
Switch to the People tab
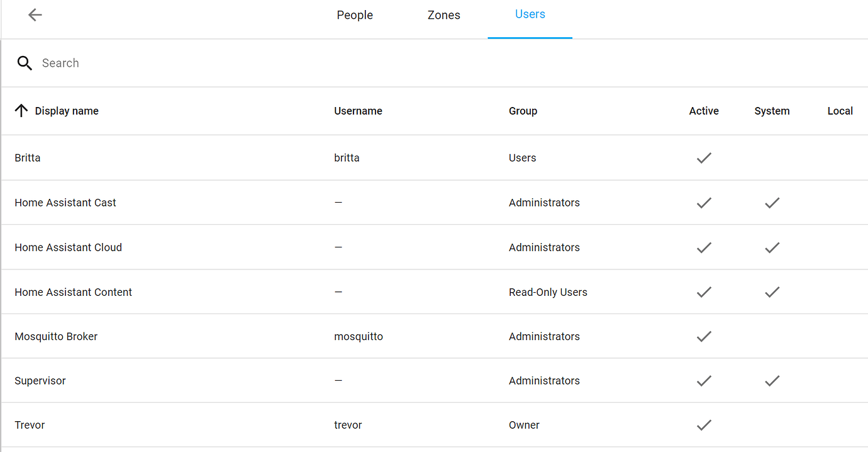coord(355,15)
